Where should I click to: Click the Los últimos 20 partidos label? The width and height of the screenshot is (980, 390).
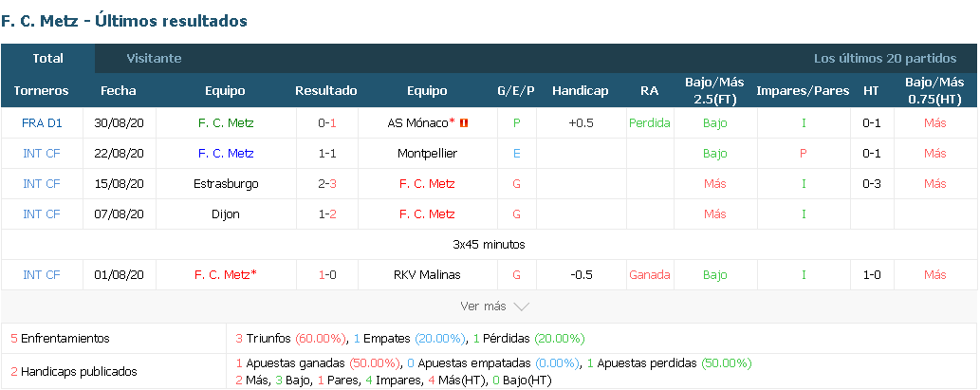pyautogui.click(x=885, y=58)
